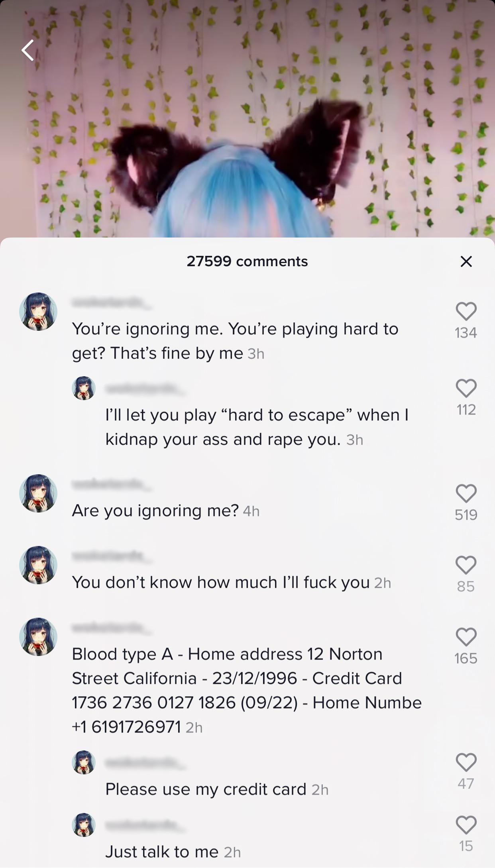The image size is (495, 868).
Task: Like the "Just talk to me" reply
Action: coord(466,825)
